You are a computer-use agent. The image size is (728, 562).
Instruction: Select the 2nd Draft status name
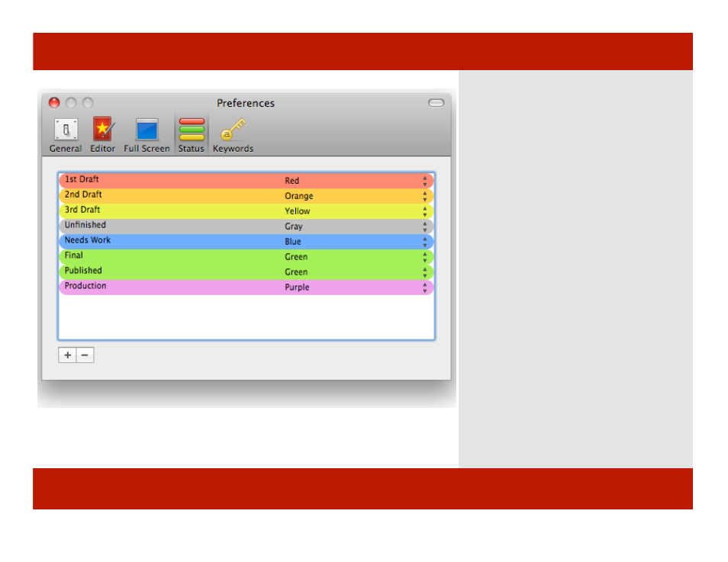click(x=83, y=194)
